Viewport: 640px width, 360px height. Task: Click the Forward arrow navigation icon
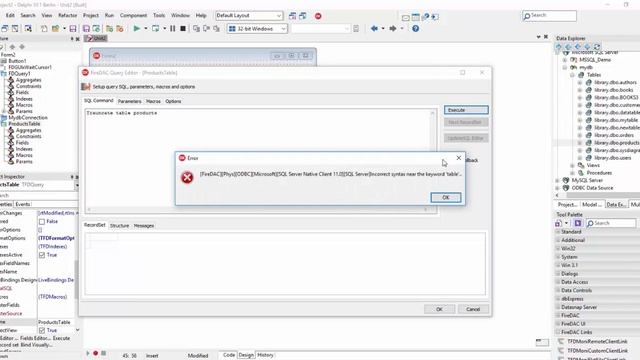coord(393,29)
